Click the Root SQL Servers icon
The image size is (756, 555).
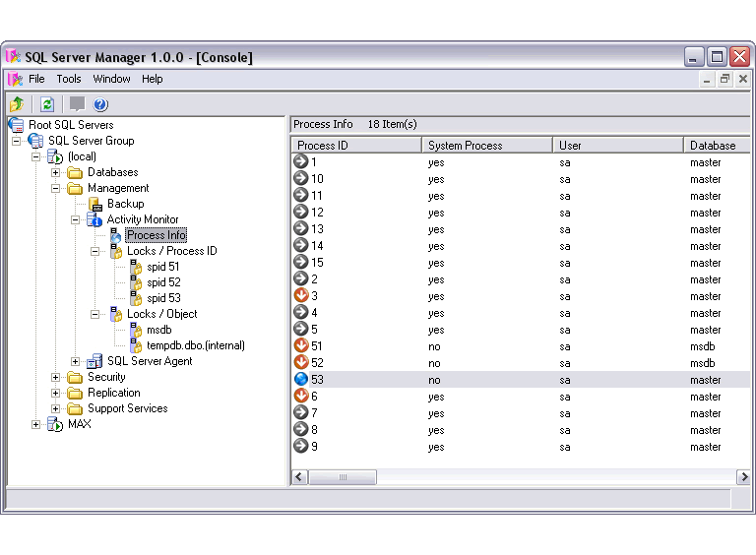click(17, 125)
